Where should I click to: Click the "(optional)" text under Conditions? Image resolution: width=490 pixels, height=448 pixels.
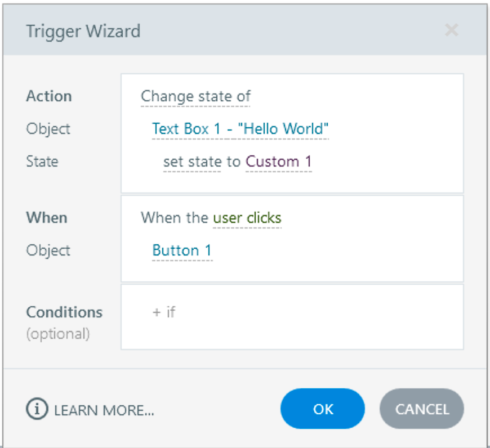click(x=58, y=334)
